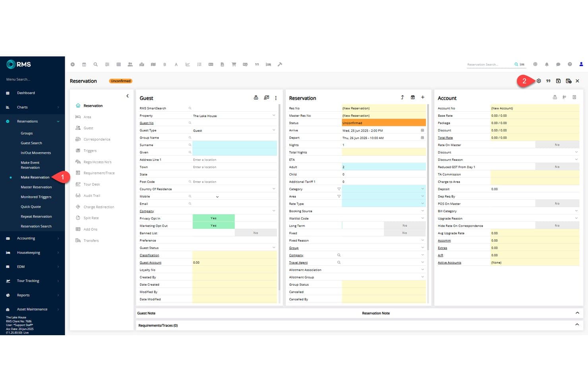Click the Surname input field
Screen dimensions: 588x392
pyautogui.click(x=234, y=145)
